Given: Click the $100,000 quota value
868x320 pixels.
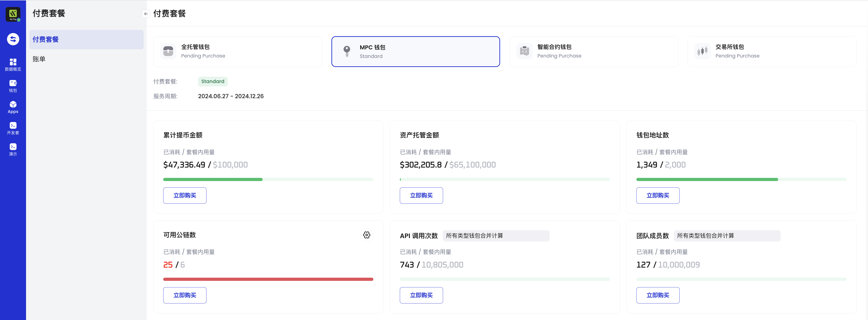Looking at the screenshot, I should click(230, 165).
